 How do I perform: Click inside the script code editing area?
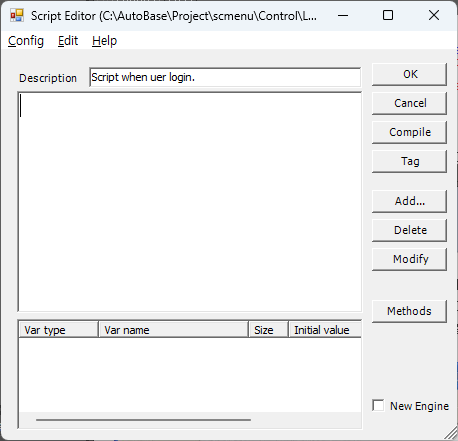(x=190, y=202)
